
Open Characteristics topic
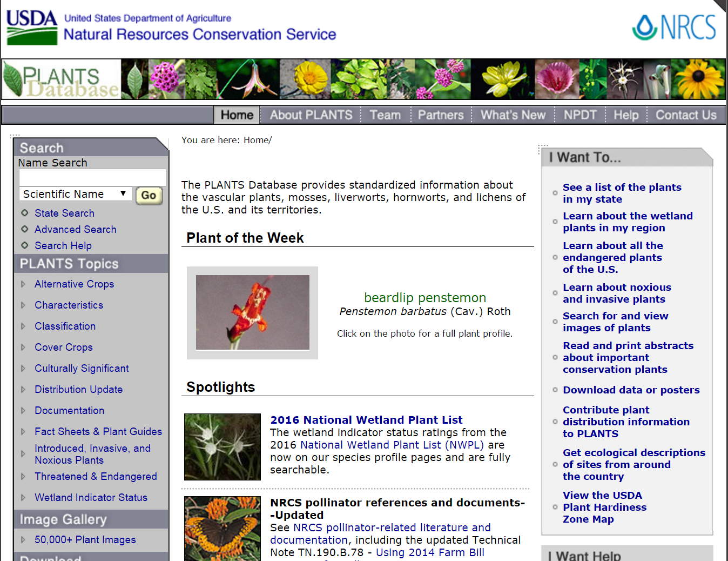tap(69, 305)
